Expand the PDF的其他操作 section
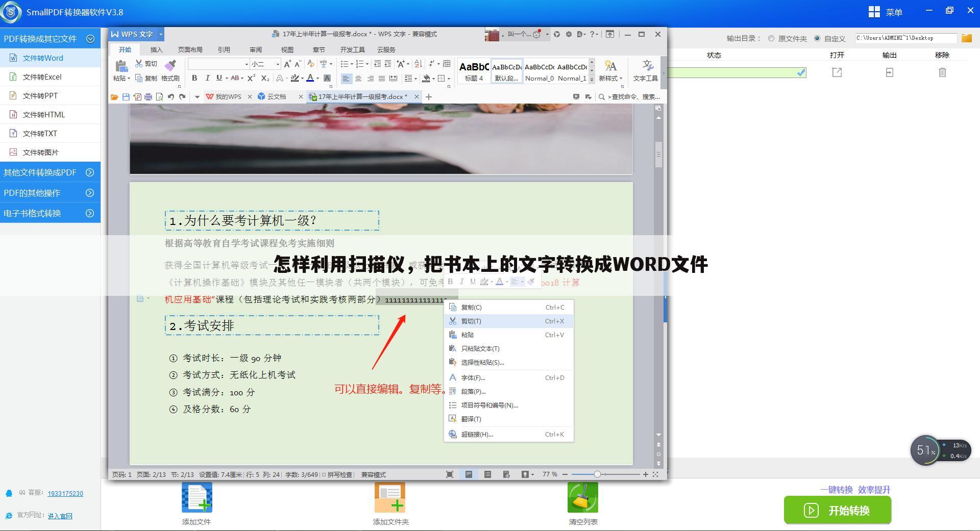This screenshot has height=531, width=980. tap(48, 192)
